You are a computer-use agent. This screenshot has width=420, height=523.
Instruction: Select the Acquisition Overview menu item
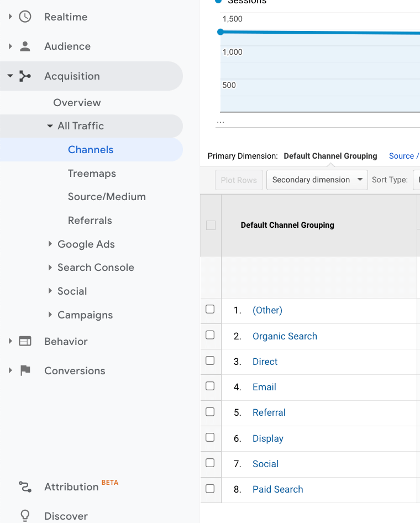(77, 103)
